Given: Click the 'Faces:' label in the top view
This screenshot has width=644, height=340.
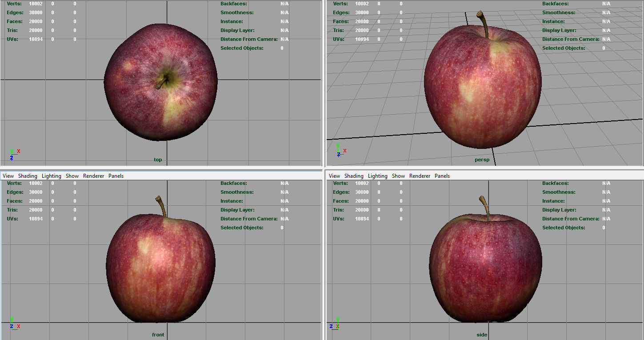Looking at the screenshot, I should pyautogui.click(x=15, y=21).
